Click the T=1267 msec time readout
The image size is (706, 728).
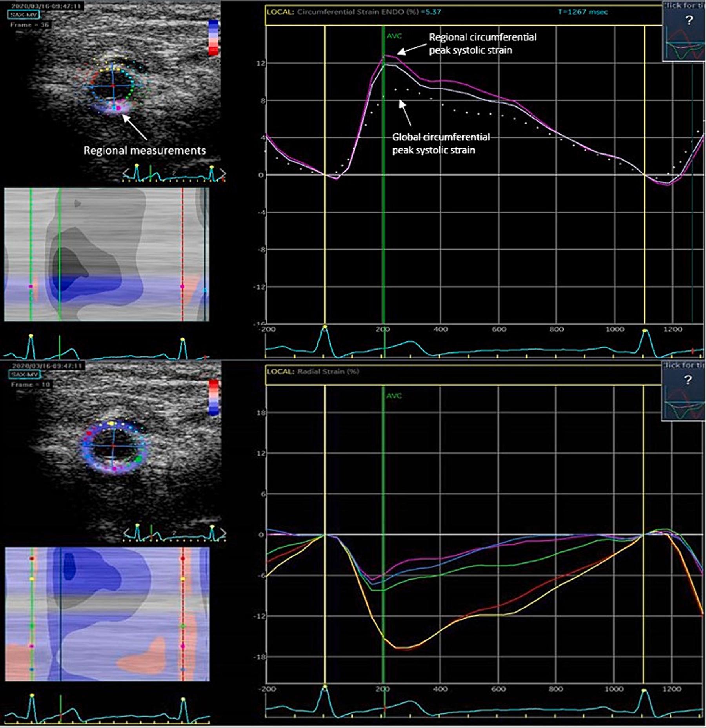pos(582,12)
